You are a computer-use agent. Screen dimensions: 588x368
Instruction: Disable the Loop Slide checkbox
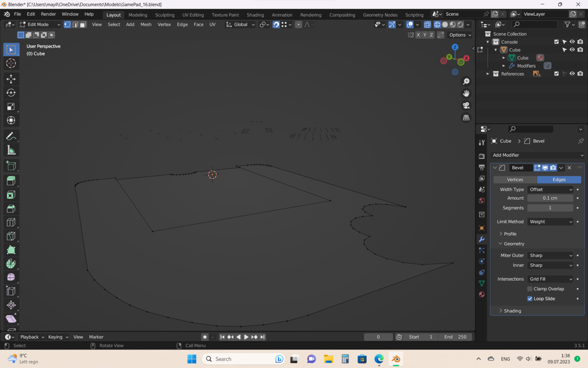(530, 299)
